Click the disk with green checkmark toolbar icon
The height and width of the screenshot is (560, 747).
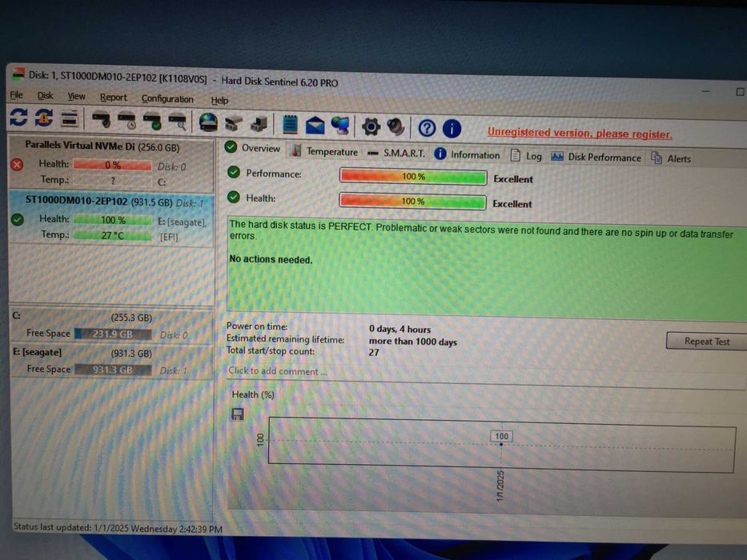(x=152, y=122)
